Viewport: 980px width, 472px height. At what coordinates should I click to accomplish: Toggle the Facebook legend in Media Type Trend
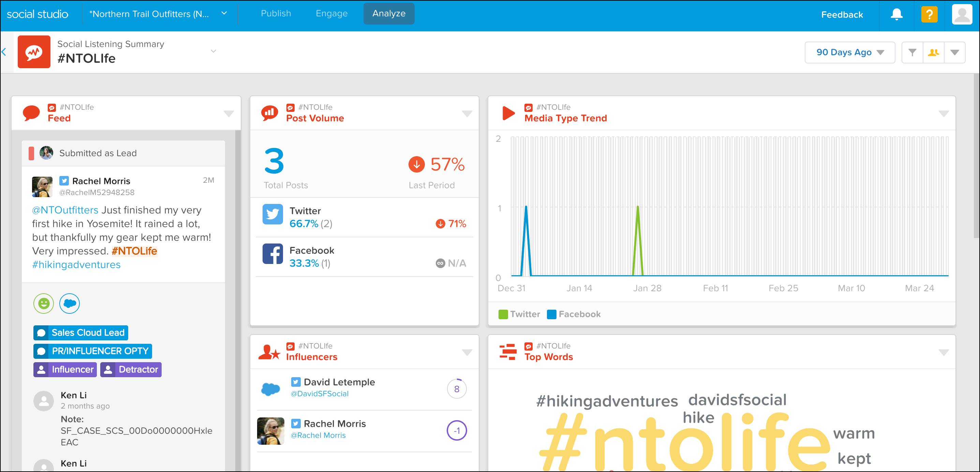click(574, 314)
